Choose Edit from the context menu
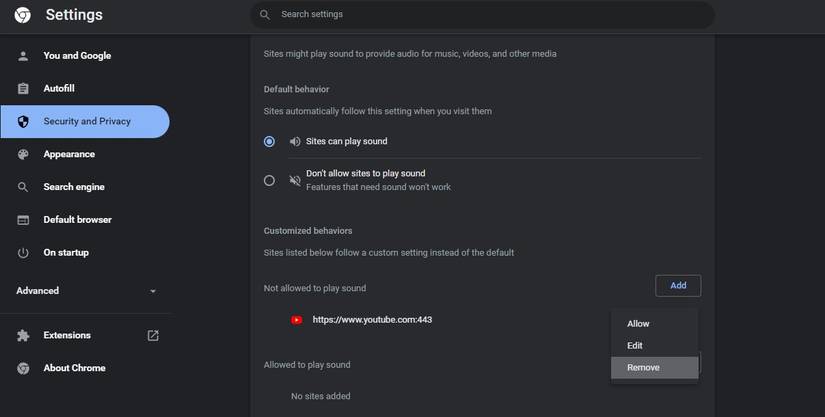Viewport: 825px width, 417px height. point(635,346)
